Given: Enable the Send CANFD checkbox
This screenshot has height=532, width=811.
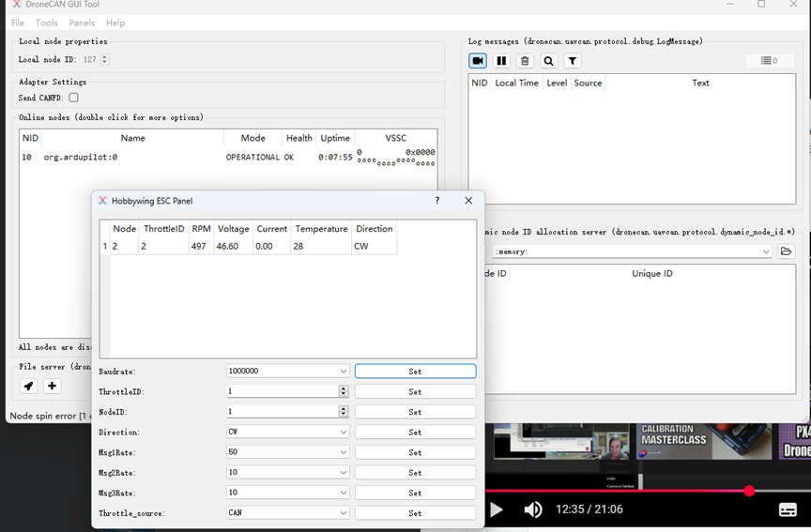Looking at the screenshot, I should 73,98.
